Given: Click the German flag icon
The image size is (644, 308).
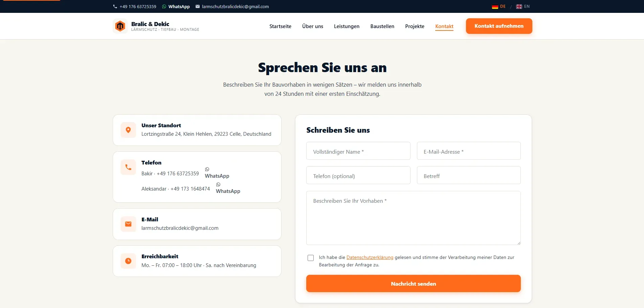Looking at the screenshot, I should point(495,6).
